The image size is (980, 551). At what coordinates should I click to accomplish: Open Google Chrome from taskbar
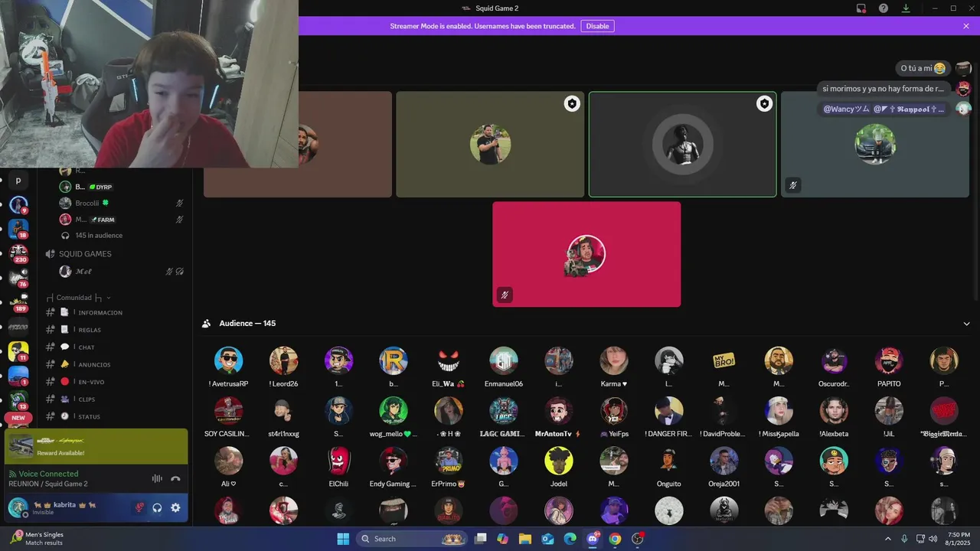point(615,539)
